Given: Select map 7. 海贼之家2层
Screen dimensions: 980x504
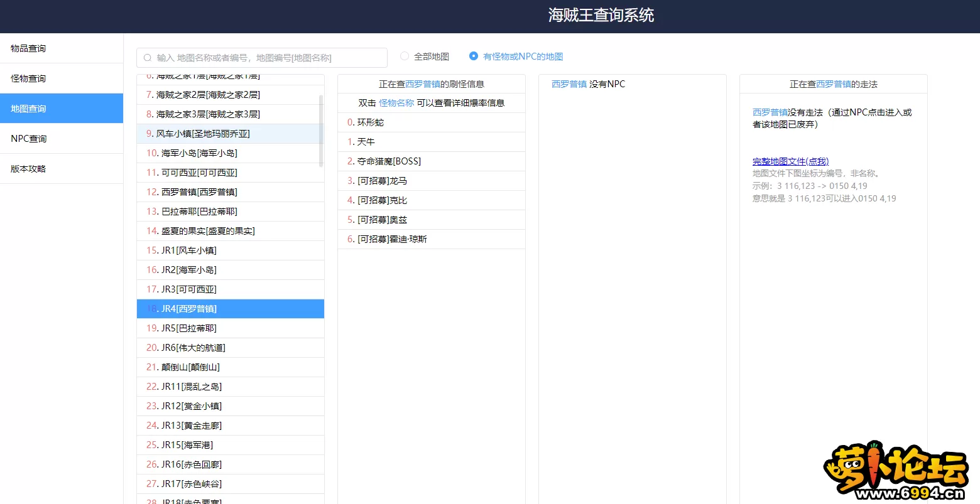Looking at the screenshot, I should [231, 95].
